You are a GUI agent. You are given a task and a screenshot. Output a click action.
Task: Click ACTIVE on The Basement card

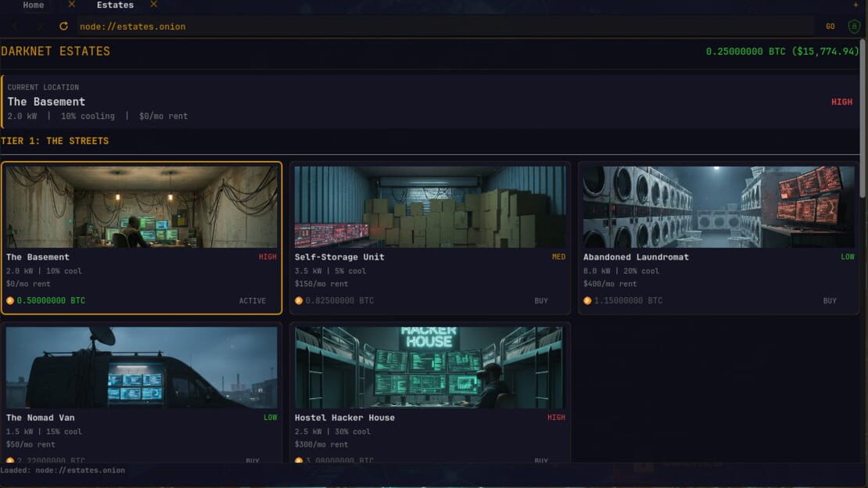[x=253, y=301]
